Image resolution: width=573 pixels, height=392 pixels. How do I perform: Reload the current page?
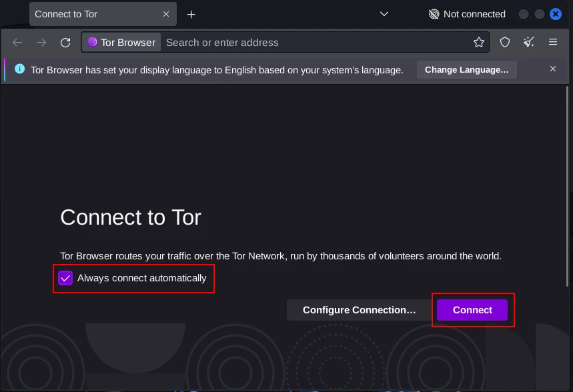coord(65,43)
